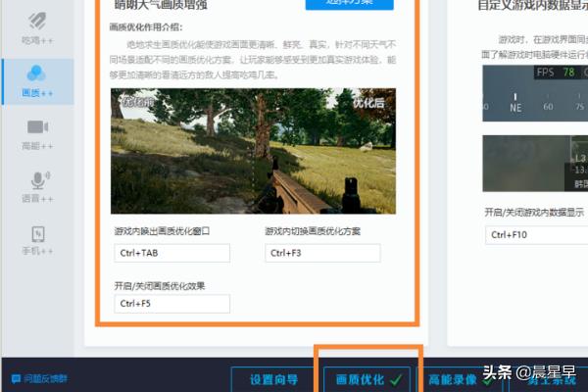The height and width of the screenshot is (392, 588).
Task: Select the 画质++ sidebar section
Action: tap(37, 81)
